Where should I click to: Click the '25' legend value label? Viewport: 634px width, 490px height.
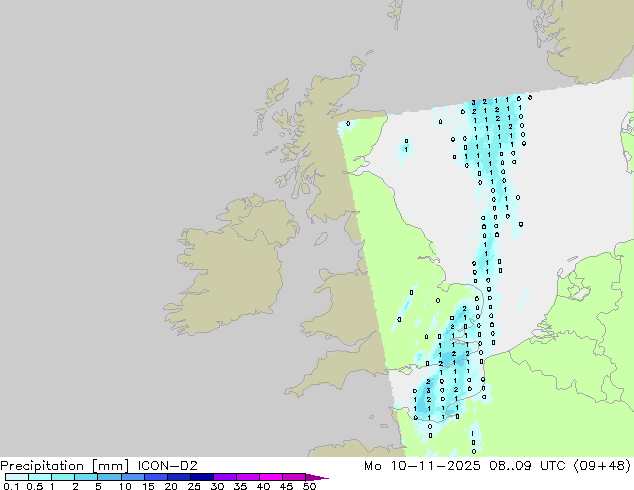[194, 486]
